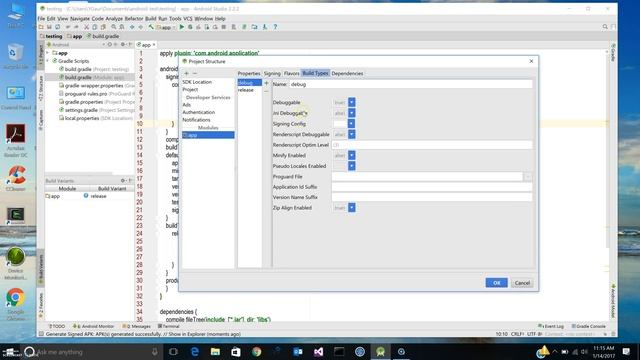Click the build type Name field
The image size is (640, 360).
pos(411,84)
